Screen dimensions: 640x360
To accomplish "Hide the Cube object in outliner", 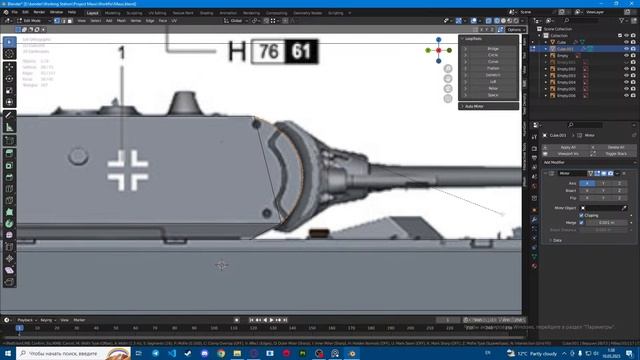I will [x=626, y=42].
